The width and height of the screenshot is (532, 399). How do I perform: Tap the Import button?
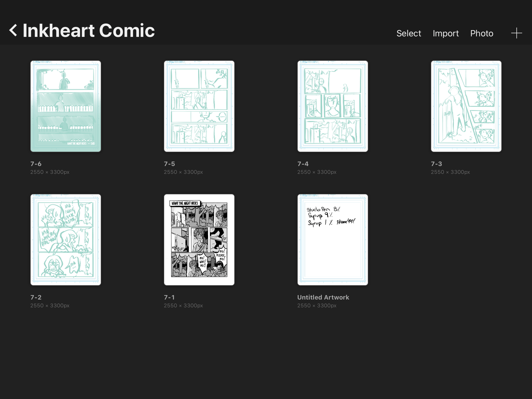point(445,33)
